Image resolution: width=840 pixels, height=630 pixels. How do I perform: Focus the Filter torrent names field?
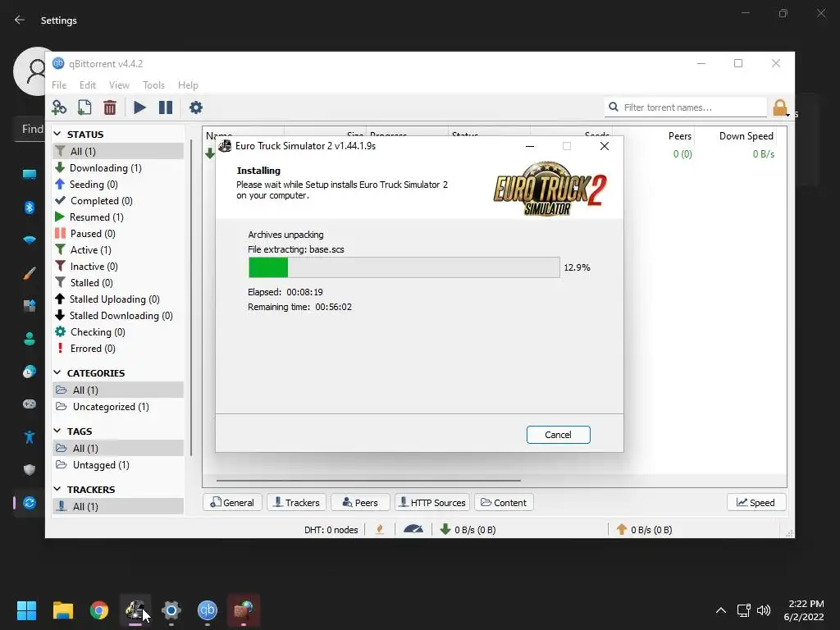[x=686, y=107]
